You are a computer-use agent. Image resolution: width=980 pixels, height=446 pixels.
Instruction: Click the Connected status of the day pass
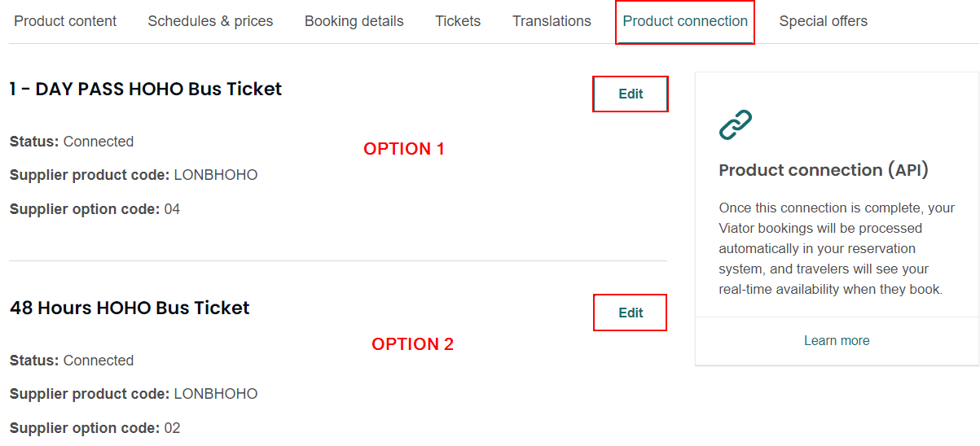tap(98, 142)
